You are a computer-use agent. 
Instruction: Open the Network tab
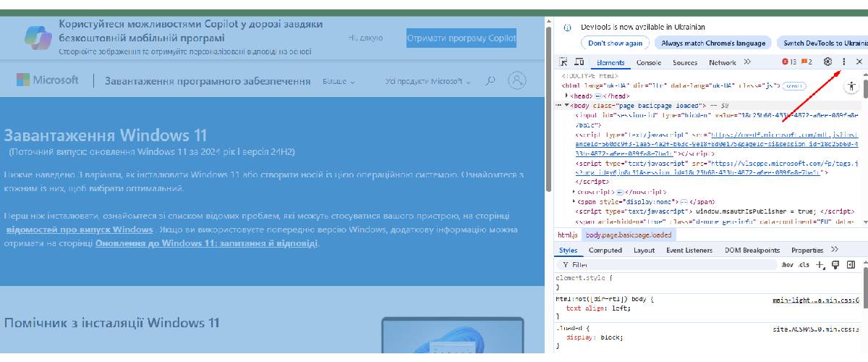(x=723, y=63)
